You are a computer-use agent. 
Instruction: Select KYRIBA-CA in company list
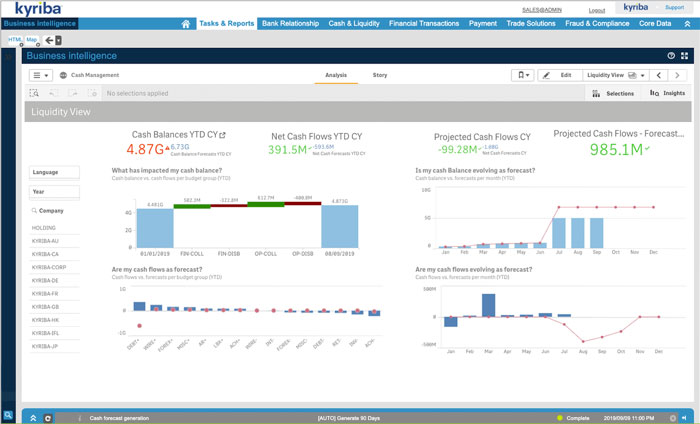(54, 254)
